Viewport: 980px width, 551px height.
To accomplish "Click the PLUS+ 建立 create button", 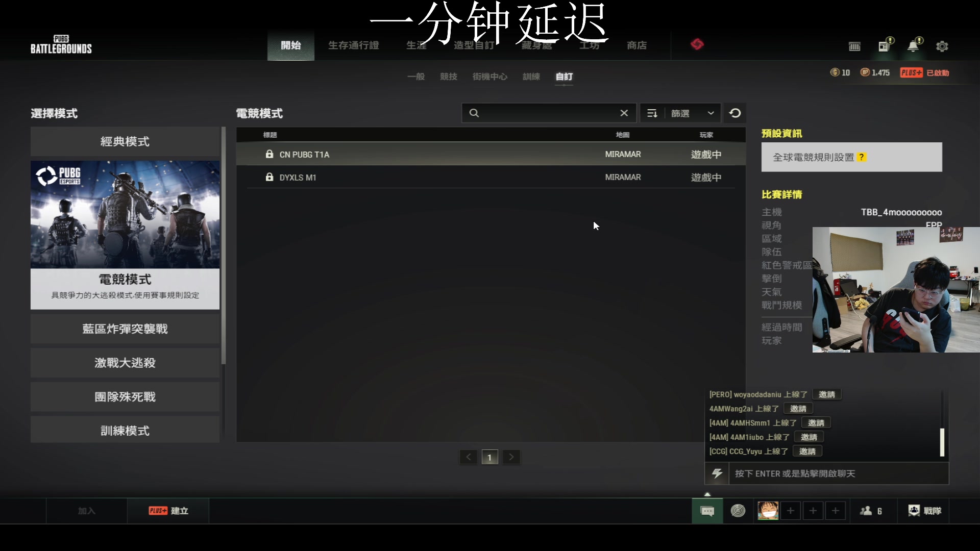I will 168,511.
